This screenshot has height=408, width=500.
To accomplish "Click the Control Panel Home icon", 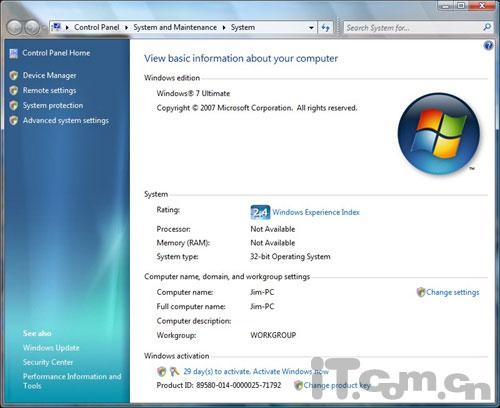I will 14,53.
